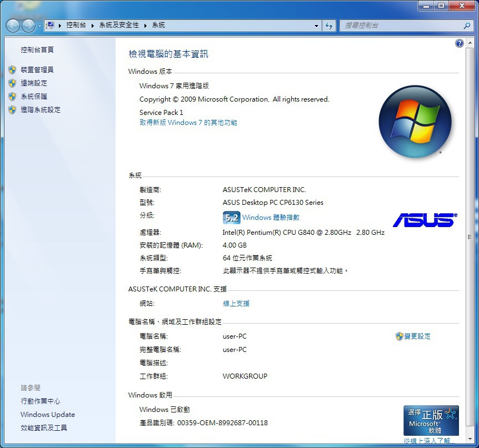
Task: Click the WORKGROUP value
Action: click(x=245, y=376)
